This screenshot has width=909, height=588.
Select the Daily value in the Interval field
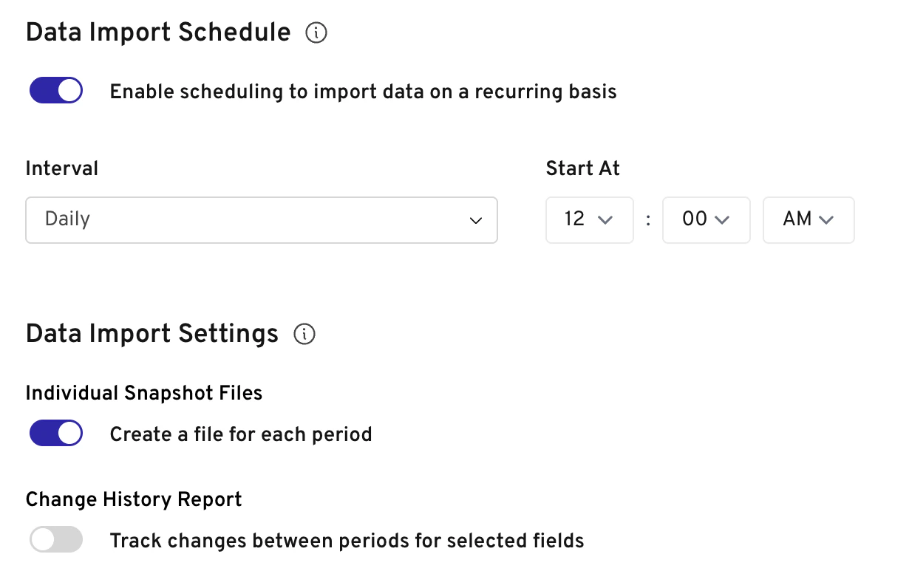point(262,220)
